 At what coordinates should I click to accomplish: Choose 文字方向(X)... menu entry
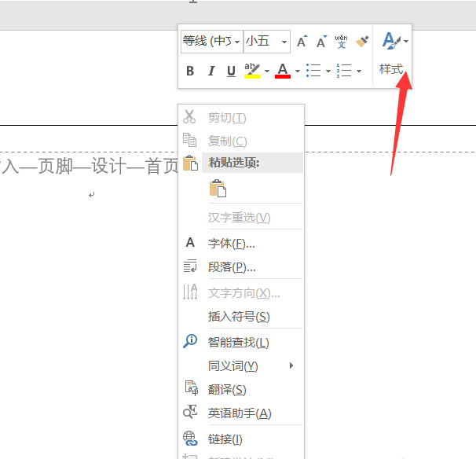pyautogui.click(x=241, y=293)
